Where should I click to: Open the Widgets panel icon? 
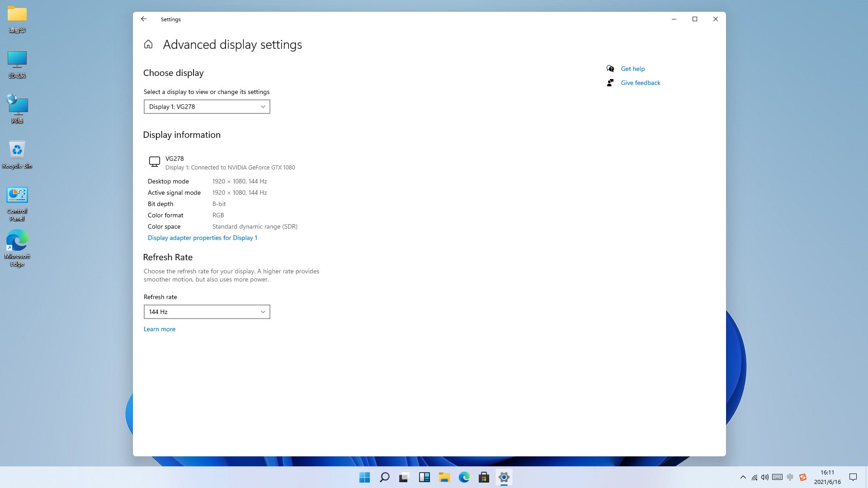tap(424, 477)
